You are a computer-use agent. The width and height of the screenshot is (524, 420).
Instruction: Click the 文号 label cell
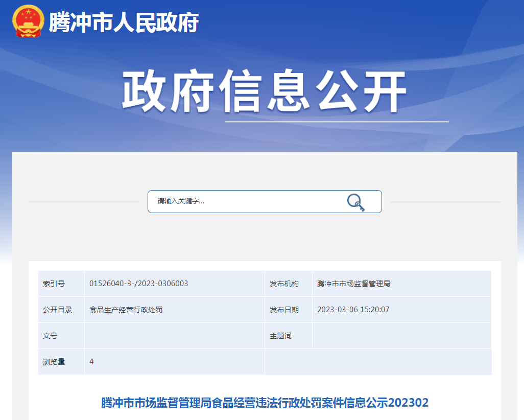point(50,336)
